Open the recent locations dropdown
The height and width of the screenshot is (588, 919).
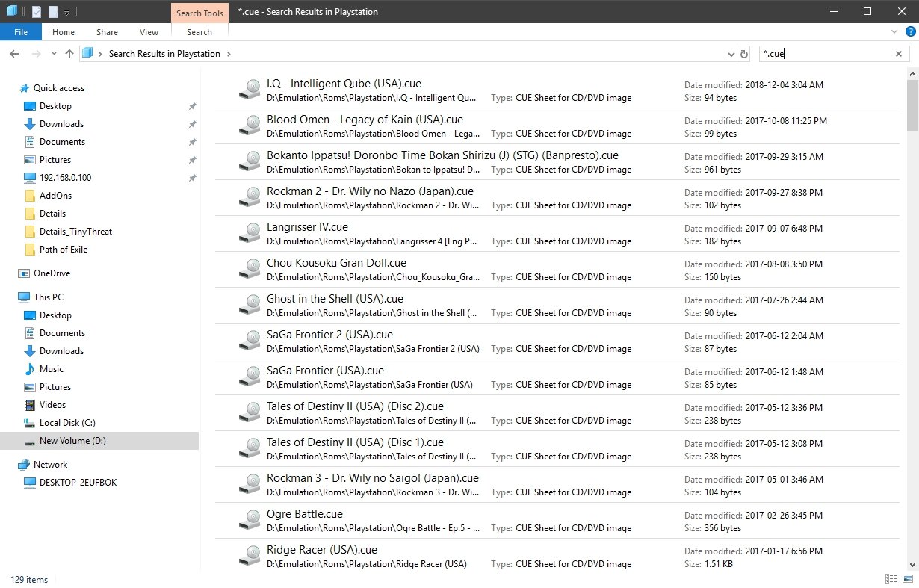point(54,54)
